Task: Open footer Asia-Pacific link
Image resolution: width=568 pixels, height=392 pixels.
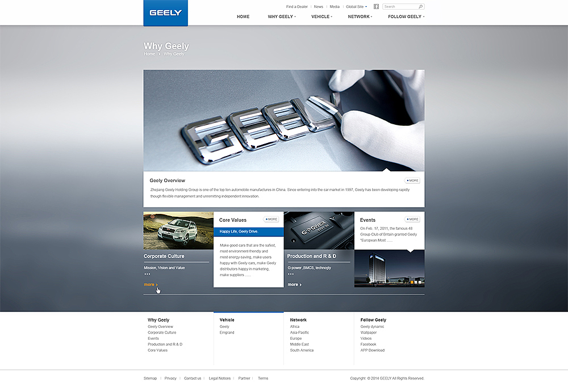Action: tap(299, 332)
